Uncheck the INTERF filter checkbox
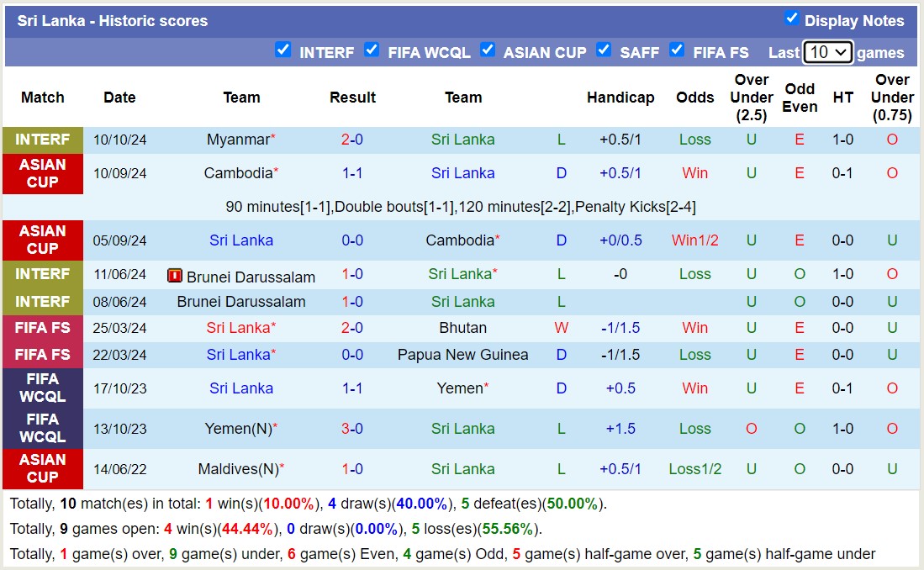The width and height of the screenshot is (924, 570). (x=283, y=50)
